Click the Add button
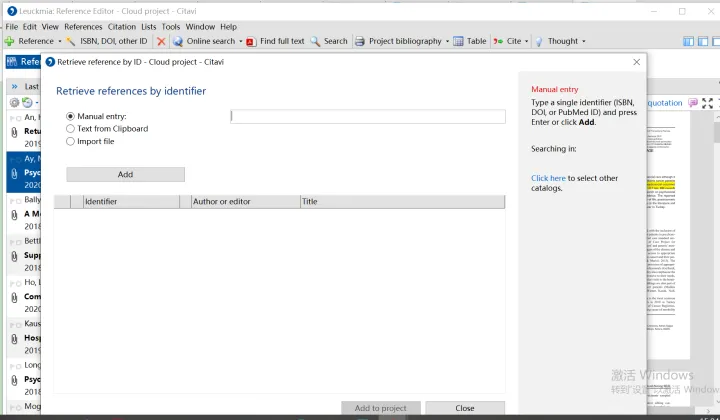The height and width of the screenshot is (420, 720). coord(125,174)
